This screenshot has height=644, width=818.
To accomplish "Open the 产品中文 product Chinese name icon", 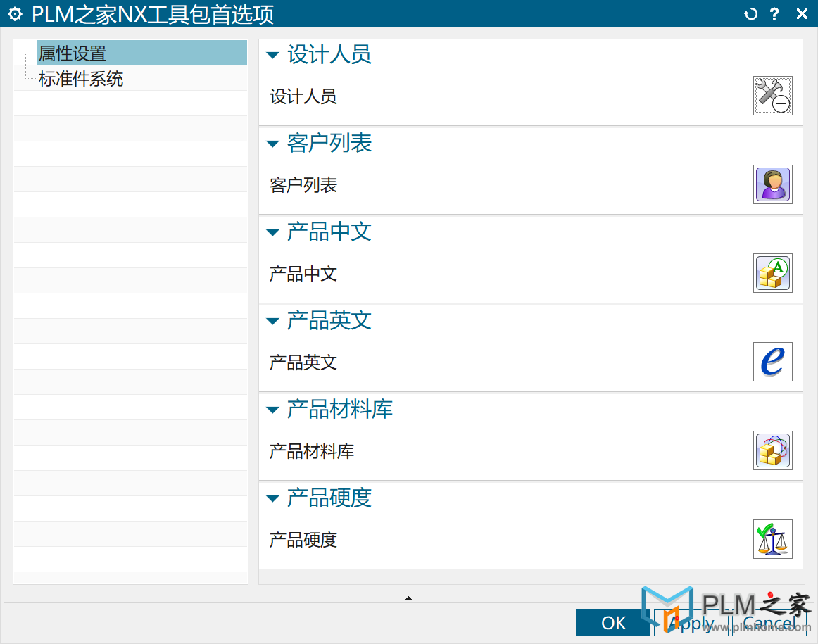I will tap(773, 273).
